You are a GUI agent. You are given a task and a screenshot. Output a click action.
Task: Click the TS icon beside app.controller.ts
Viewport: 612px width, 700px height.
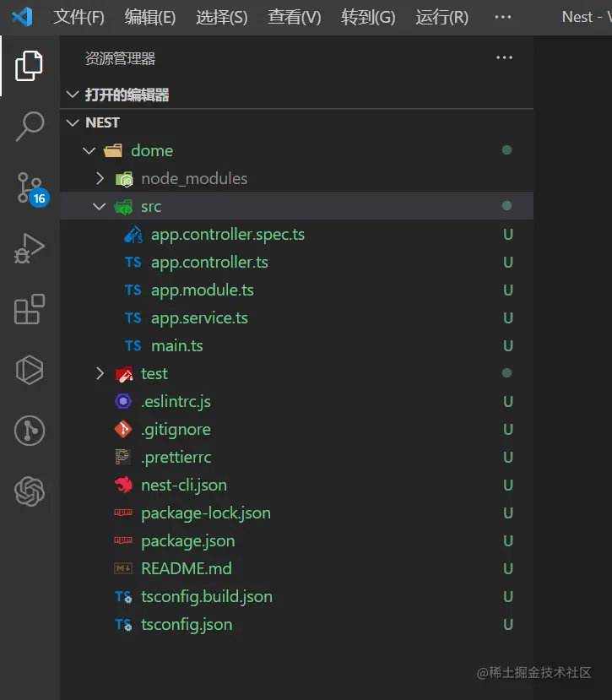click(x=133, y=262)
